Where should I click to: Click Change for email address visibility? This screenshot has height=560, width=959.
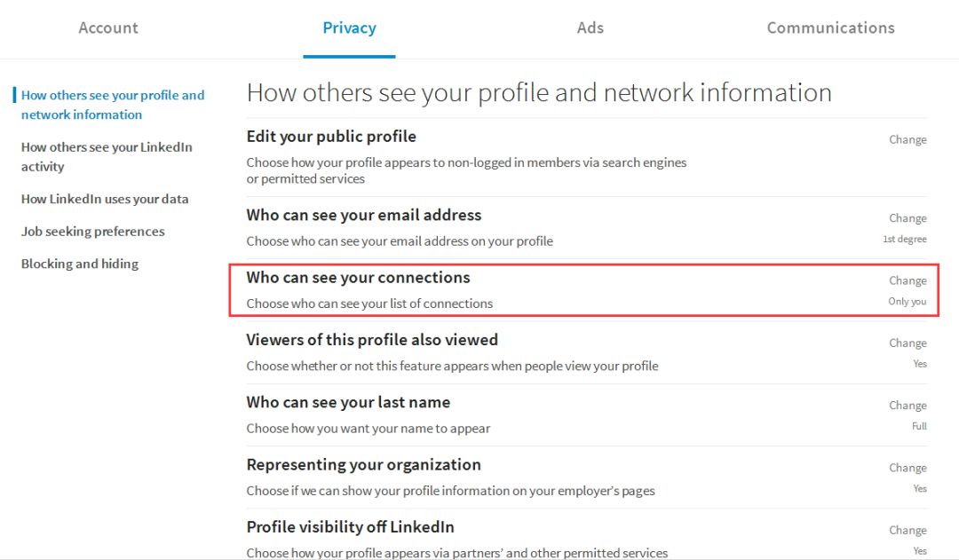907,218
